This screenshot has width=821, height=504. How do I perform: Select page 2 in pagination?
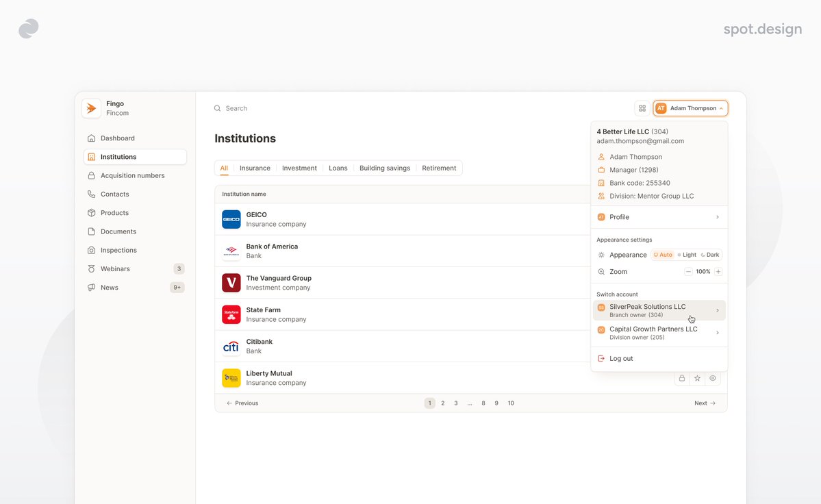click(x=443, y=403)
